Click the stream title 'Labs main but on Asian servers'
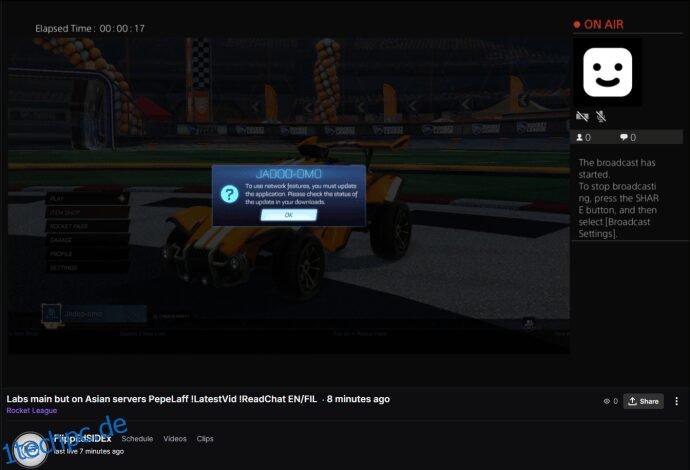Image resolution: width=690 pixels, height=470 pixels. pos(161,399)
